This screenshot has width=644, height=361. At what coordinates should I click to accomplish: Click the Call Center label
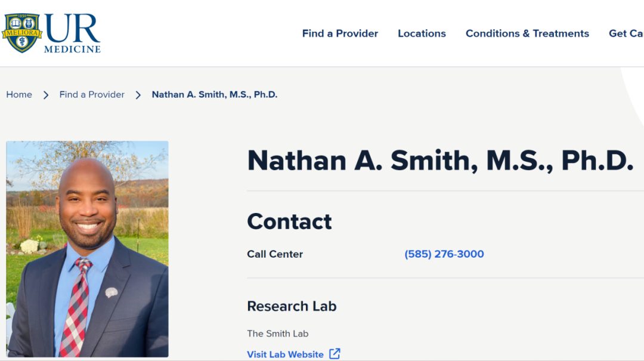tap(275, 254)
